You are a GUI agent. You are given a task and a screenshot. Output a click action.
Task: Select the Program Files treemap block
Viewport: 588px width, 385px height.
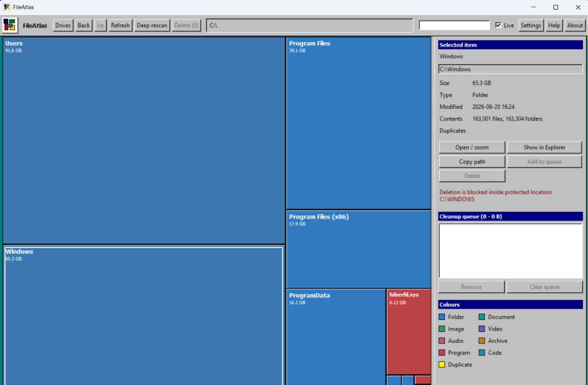pyautogui.click(x=359, y=123)
